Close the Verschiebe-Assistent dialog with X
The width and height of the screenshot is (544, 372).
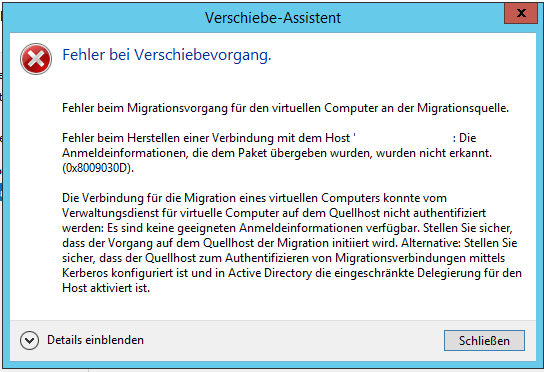coord(521,14)
